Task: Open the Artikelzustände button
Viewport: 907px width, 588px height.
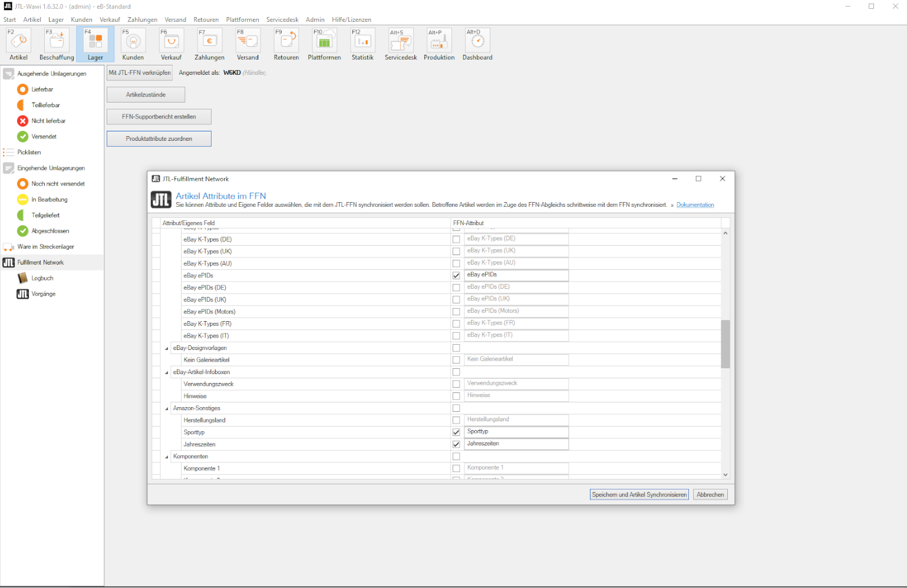Action: click(146, 95)
